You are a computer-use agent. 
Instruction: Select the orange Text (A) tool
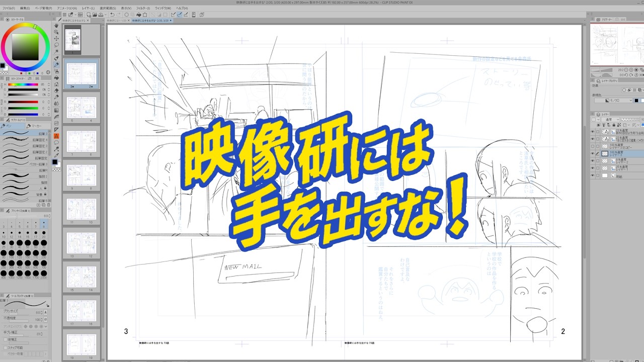[56, 136]
